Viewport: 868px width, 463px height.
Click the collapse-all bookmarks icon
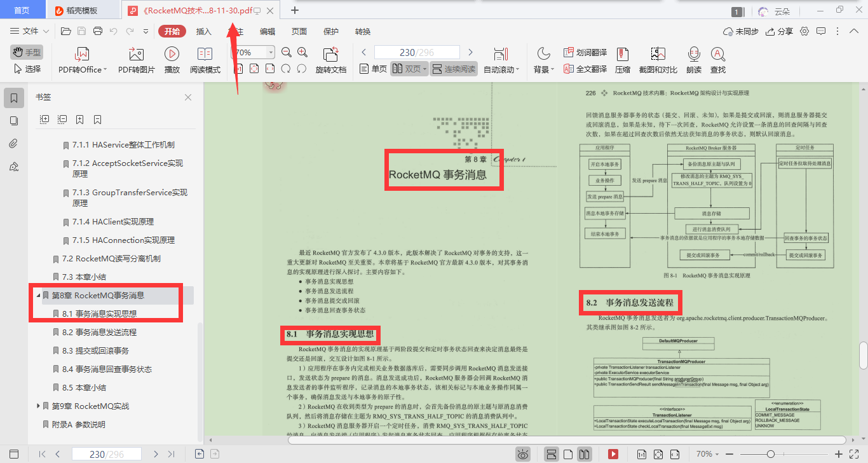click(62, 119)
